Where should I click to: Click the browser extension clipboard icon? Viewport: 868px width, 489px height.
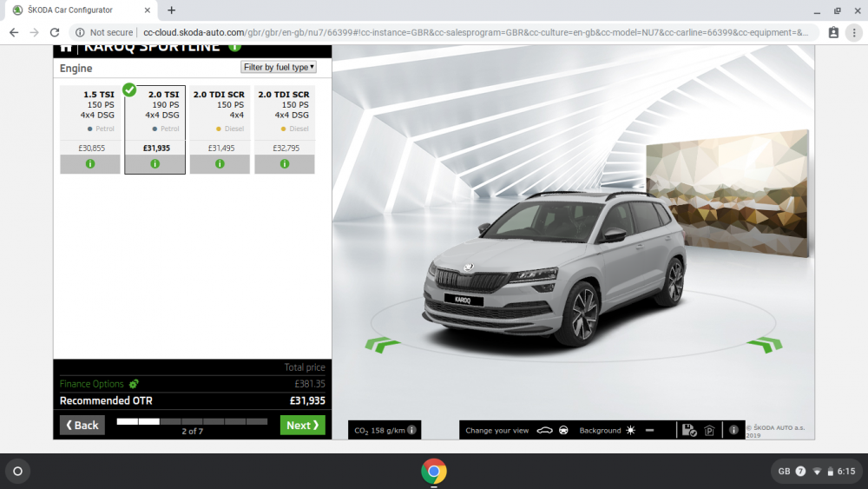[x=833, y=33]
